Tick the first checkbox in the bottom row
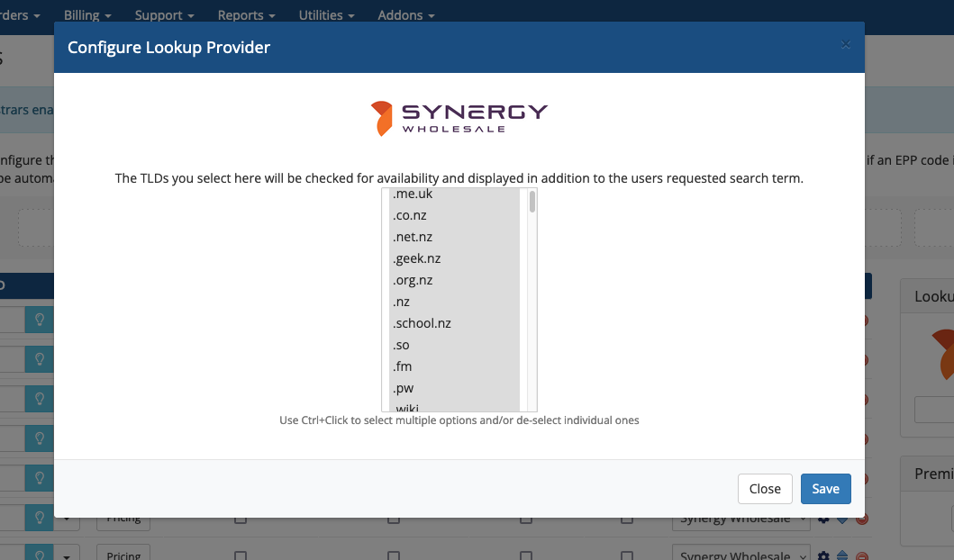Screen dimensions: 954x560 point(241,555)
